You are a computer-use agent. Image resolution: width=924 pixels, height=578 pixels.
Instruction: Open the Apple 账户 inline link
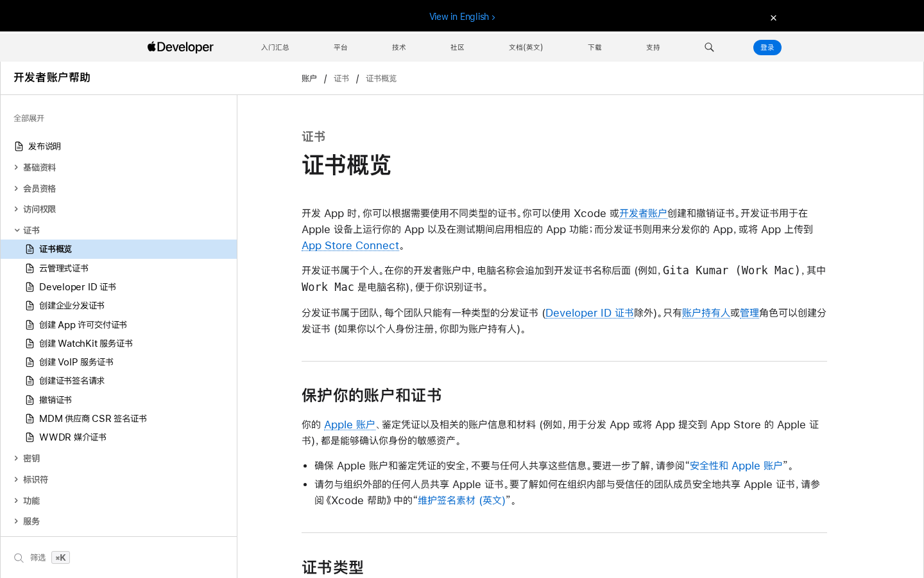(x=350, y=425)
